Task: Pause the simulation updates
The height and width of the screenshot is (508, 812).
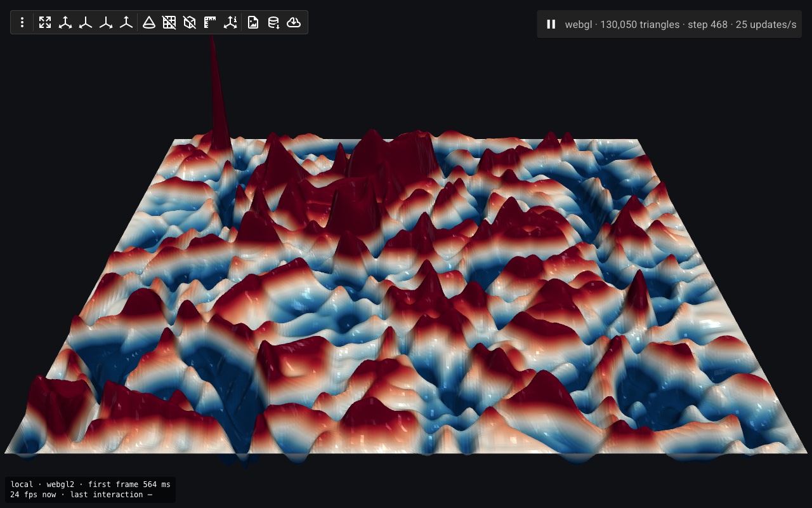Action: click(x=551, y=24)
